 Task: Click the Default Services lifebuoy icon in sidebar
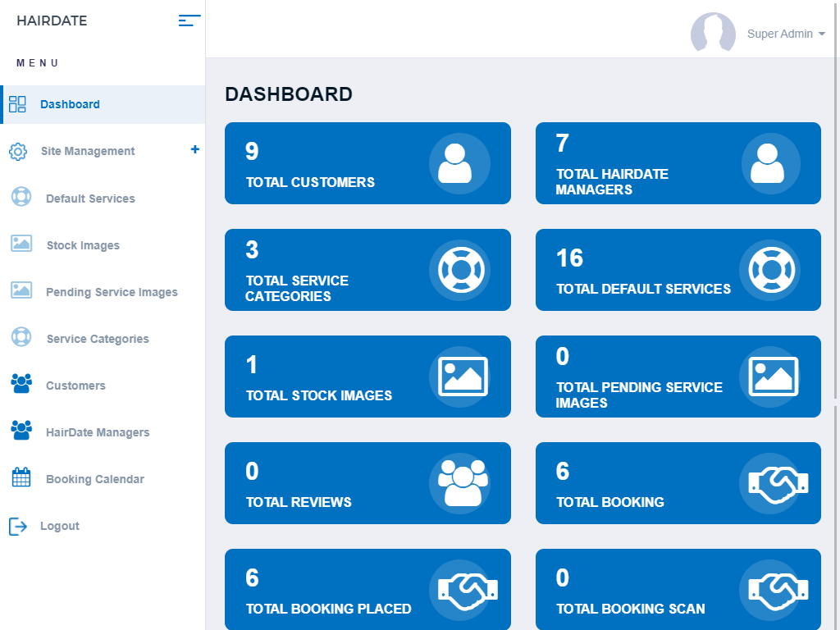point(21,197)
